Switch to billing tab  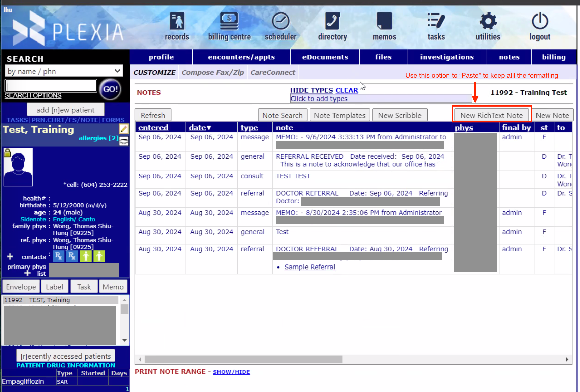pos(554,57)
